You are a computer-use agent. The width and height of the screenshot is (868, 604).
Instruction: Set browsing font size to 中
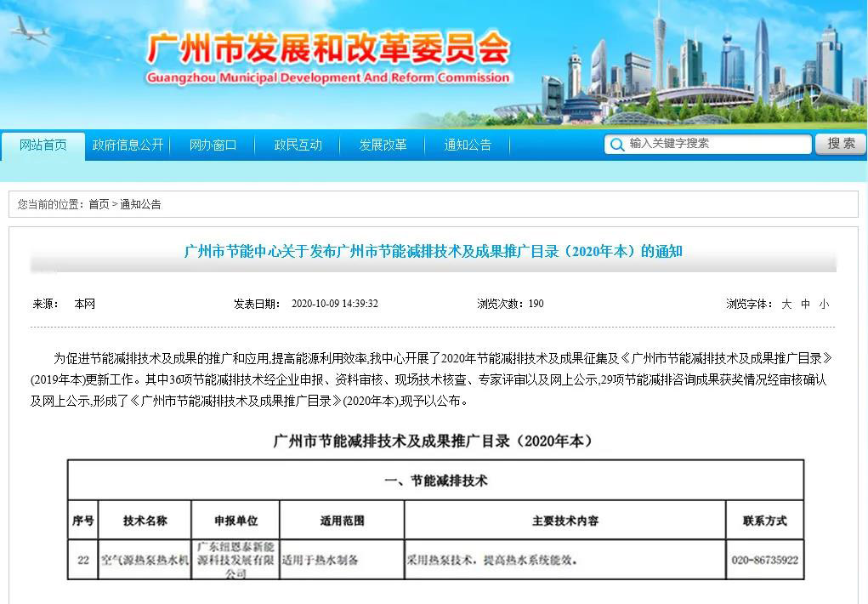click(805, 304)
